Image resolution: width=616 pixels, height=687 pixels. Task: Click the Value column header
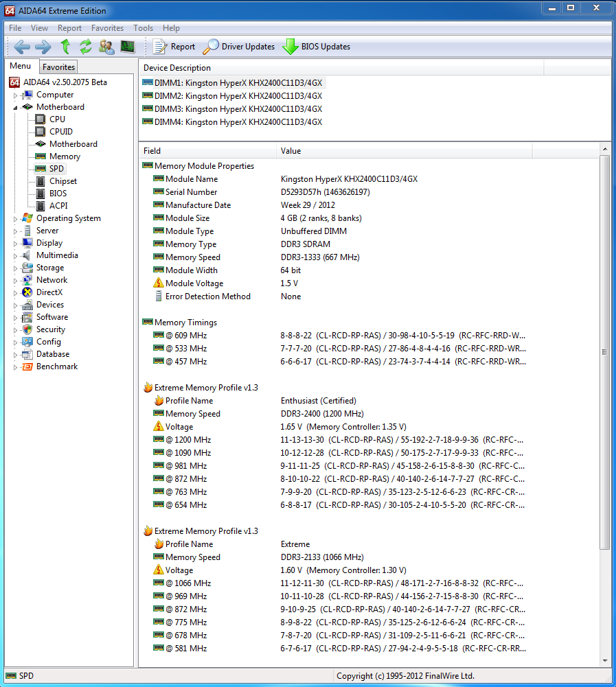[x=404, y=151]
